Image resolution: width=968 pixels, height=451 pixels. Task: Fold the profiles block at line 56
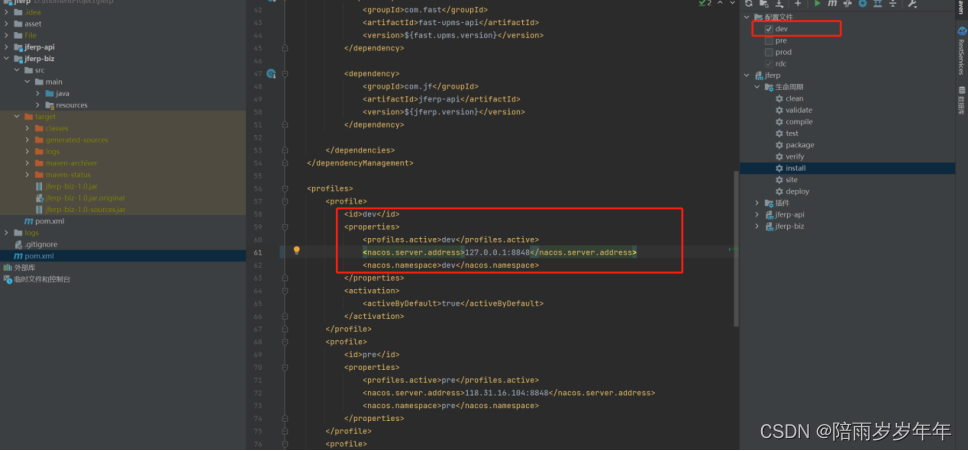click(x=285, y=188)
